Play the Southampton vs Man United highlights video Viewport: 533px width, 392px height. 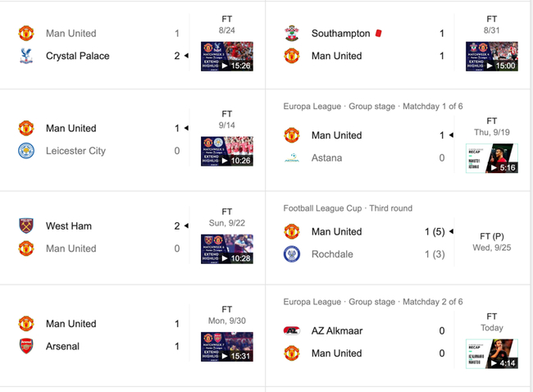(492, 57)
